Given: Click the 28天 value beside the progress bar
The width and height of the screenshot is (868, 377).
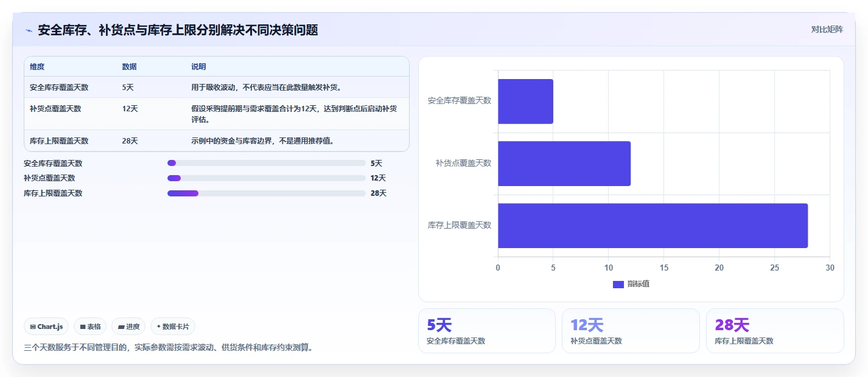Looking at the screenshot, I should [x=378, y=193].
